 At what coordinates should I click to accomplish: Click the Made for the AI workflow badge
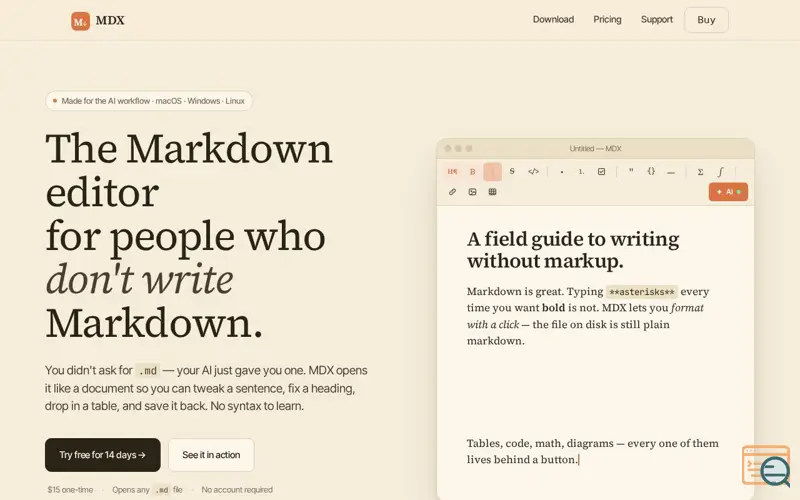point(148,101)
